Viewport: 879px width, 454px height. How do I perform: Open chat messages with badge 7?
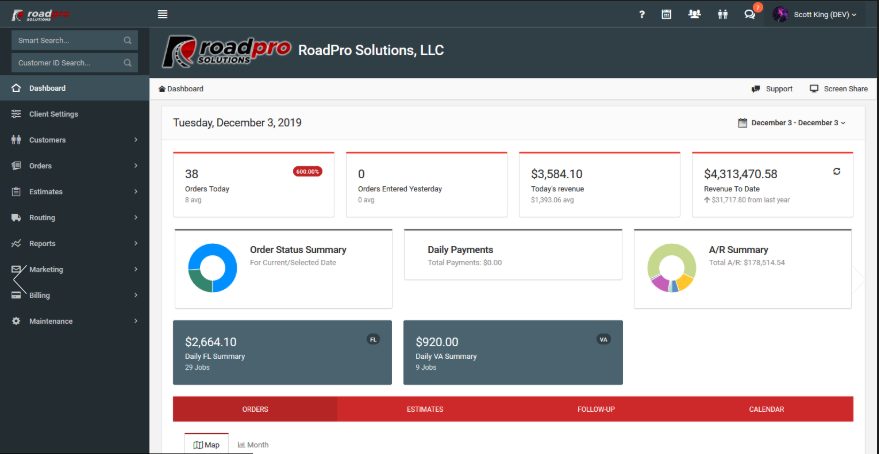pyautogui.click(x=750, y=15)
